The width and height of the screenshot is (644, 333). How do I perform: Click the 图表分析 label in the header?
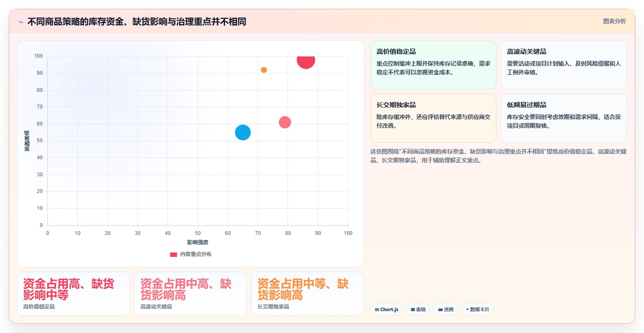614,21
